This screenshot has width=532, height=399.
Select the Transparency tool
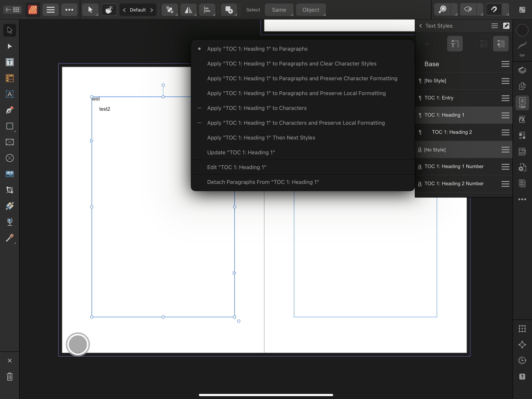point(10,222)
